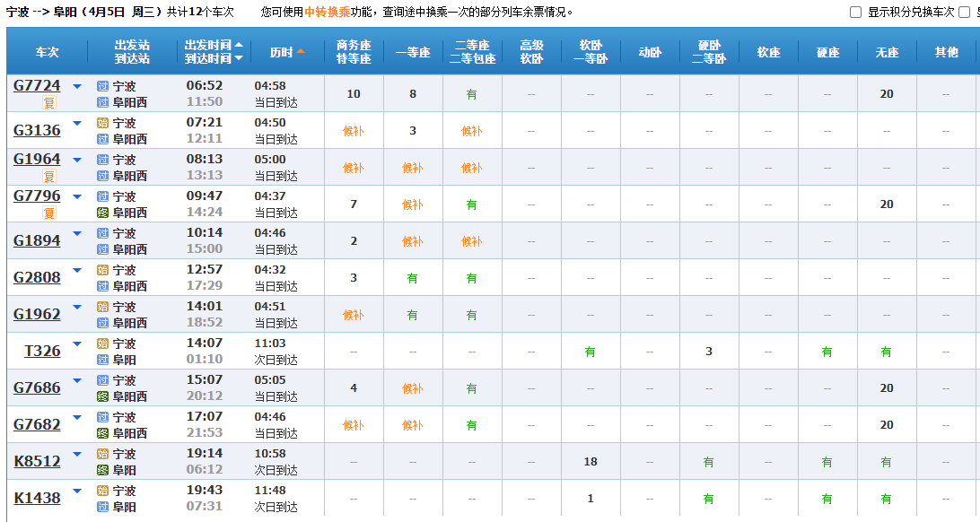Open the stop list arrow next to G2808
This screenshot has width=980, height=522.
[x=77, y=270]
